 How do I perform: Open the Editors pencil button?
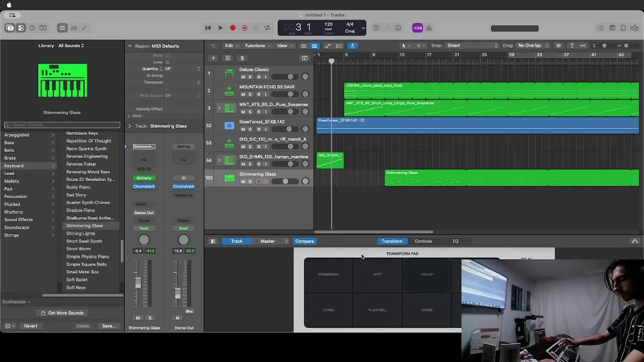(x=85, y=28)
